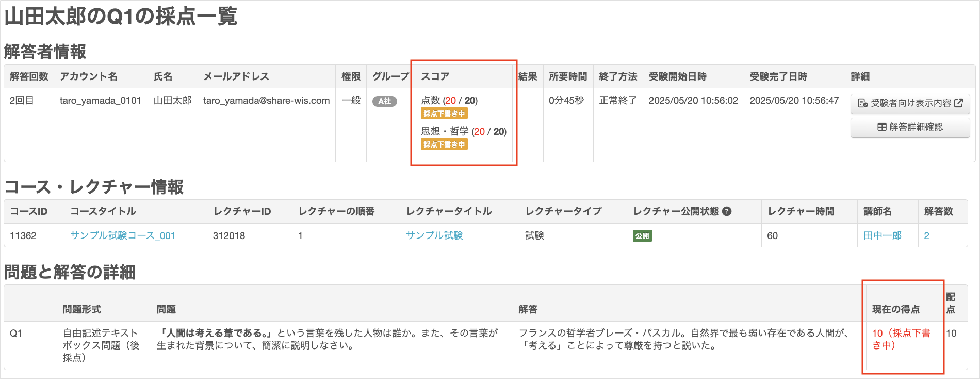Select account name taro_yamada_0101
Image resolution: width=980 pixels, height=381 pixels.
point(101,101)
